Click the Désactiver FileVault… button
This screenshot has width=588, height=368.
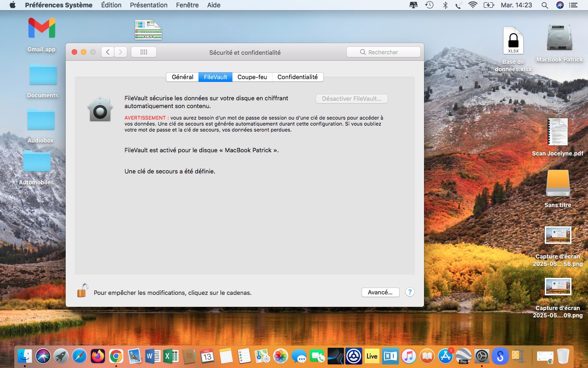point(351,98)
